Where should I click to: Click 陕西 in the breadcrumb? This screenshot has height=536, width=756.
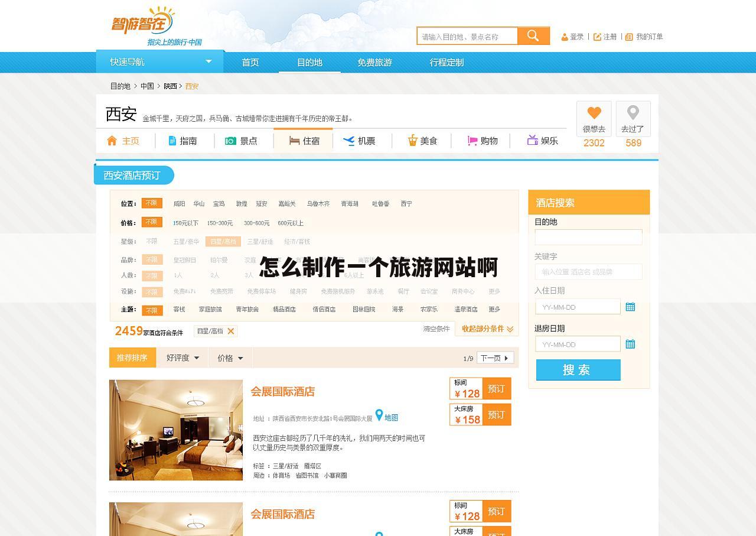click(170, 86)
